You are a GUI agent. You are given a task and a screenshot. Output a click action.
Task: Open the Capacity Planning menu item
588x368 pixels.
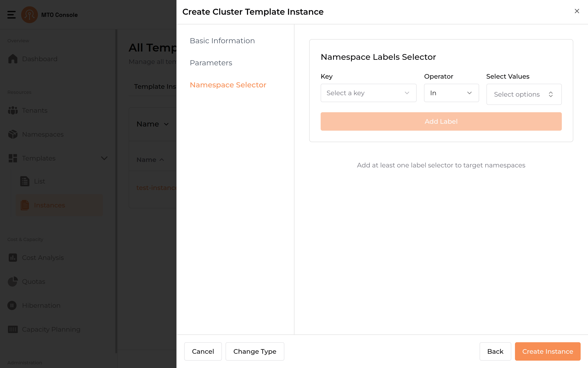pyautogui.click(x=51, y=329)
